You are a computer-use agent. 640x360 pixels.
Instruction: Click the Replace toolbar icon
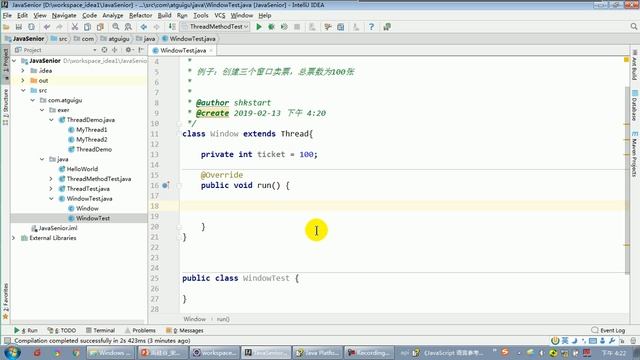click(128, 27)
